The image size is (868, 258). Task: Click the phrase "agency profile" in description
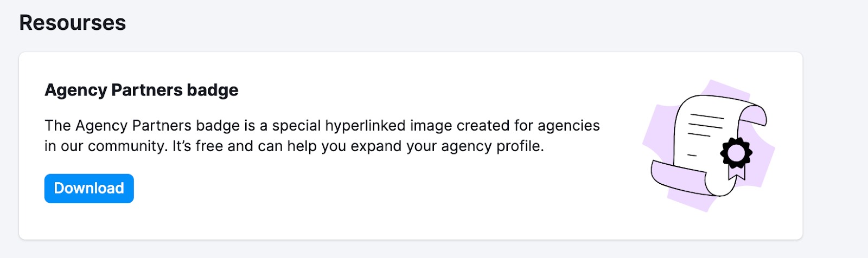pos(490,146)
